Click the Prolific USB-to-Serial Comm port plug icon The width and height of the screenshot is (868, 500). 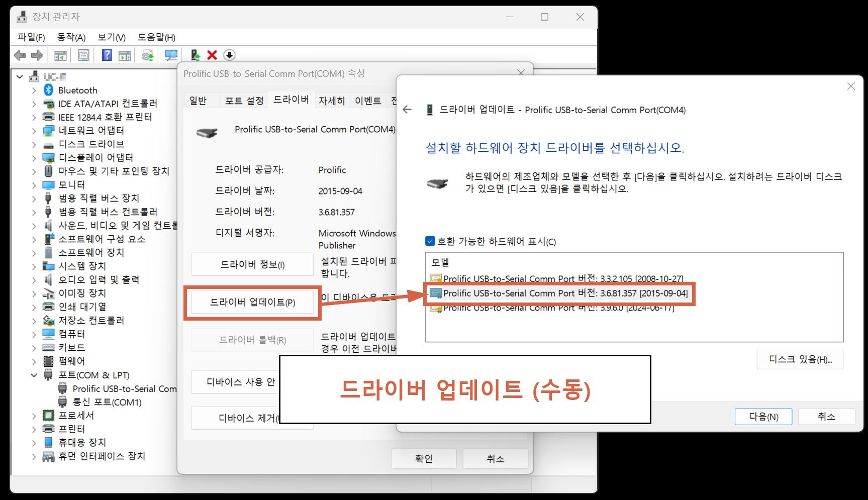pos(63,388)
